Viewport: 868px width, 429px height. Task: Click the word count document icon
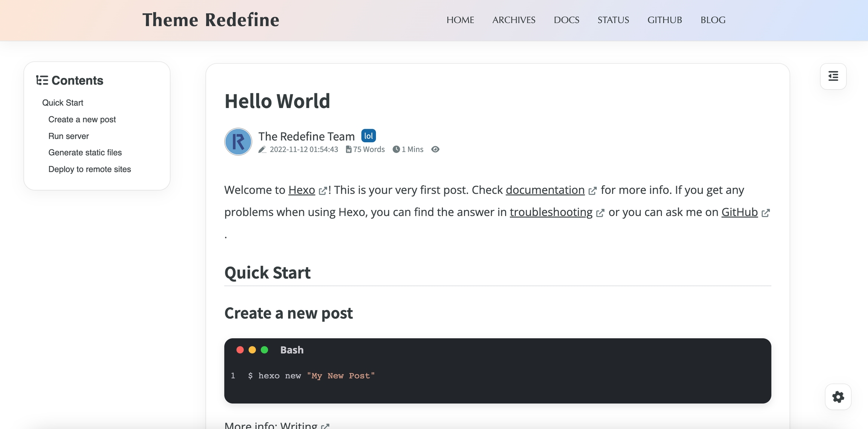click(349, 149)
